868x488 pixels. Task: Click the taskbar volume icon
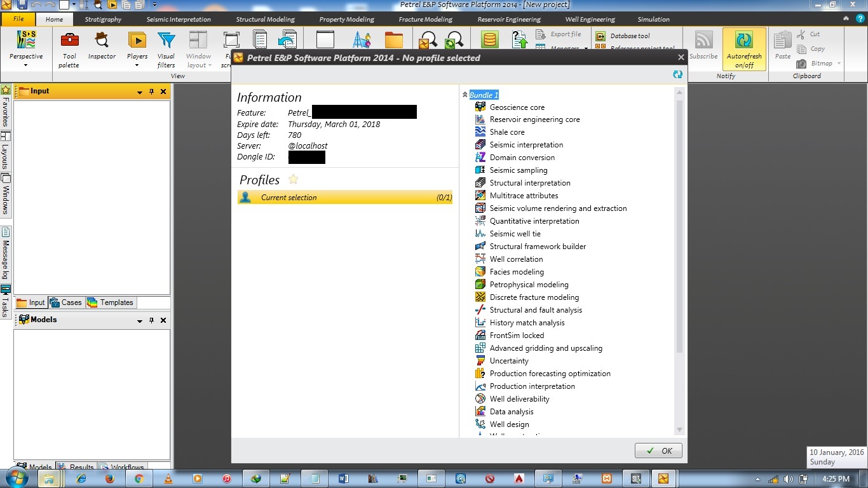789,479
